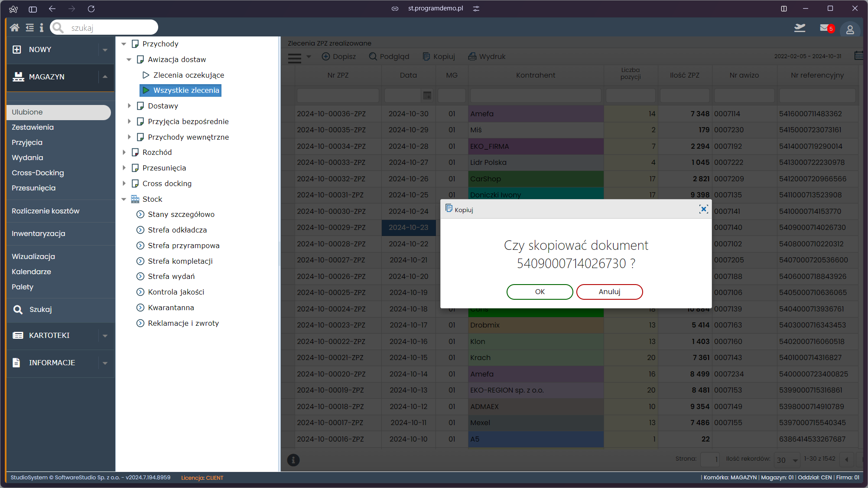Collapse the Awizacja dostaw tree node
The image size is (868, 488).
[x=129, y=59]
